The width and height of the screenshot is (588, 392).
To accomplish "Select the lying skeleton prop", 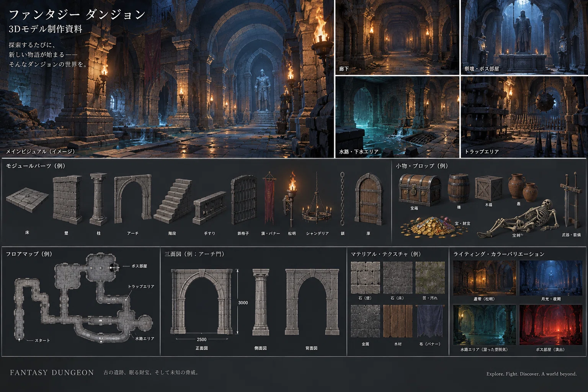I will pos(518,219).
